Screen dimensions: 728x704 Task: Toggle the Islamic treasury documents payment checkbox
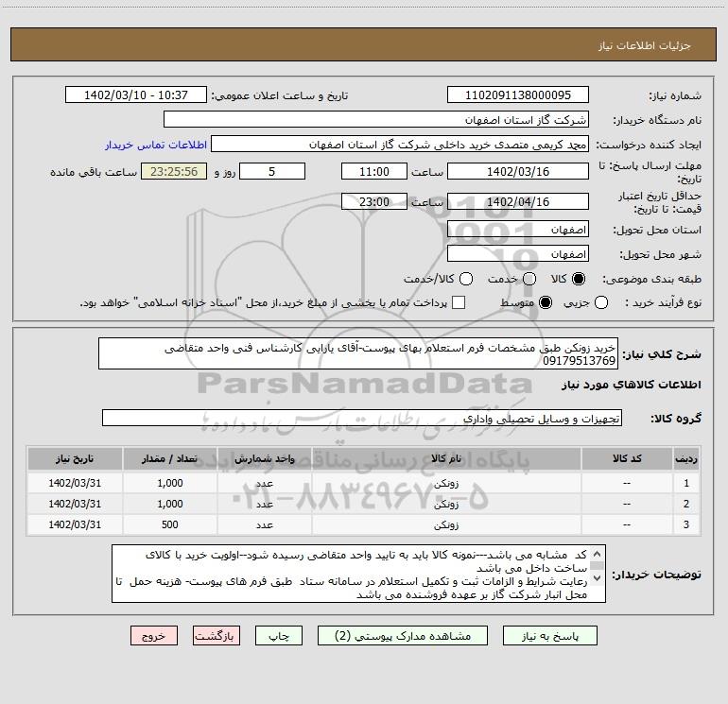(459, 302)
